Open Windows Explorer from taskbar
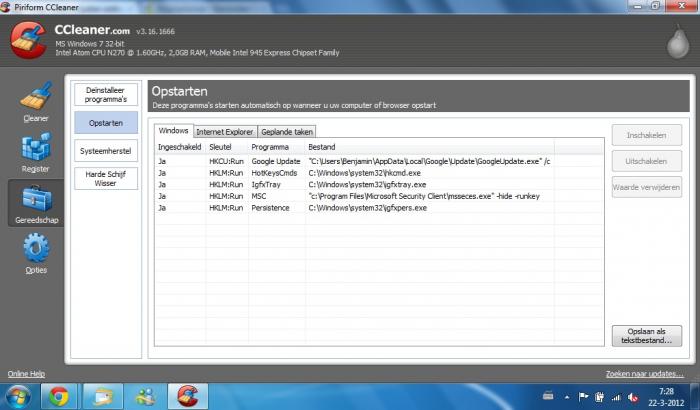This screenshot has height=410, width=700. point(103,397)
